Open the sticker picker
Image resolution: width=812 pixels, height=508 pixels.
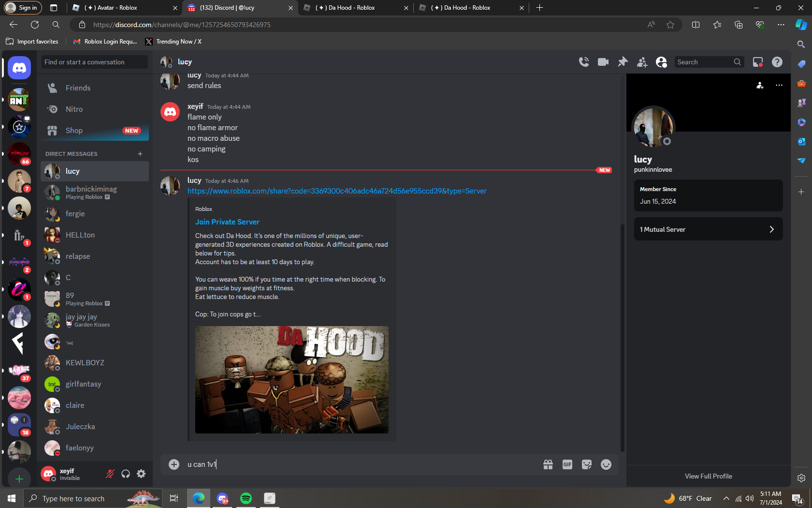[x=587, y=464]
